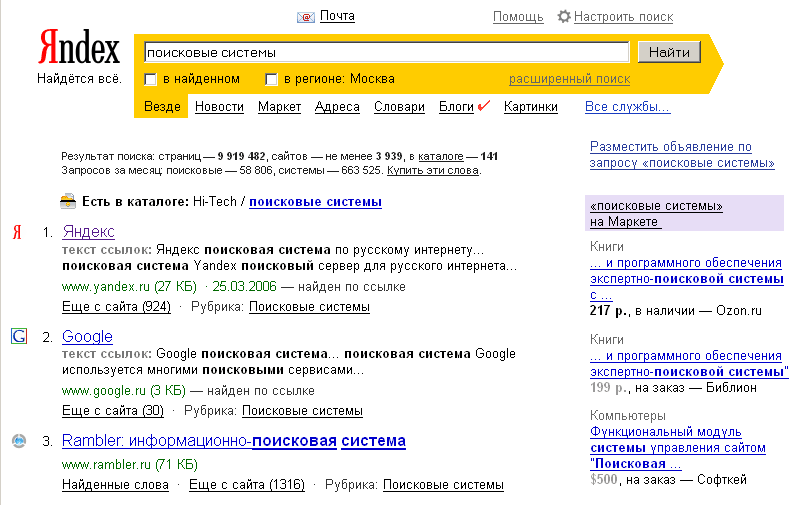The width and height of the screenshot is (799, 505).
Task: Click the mail envelope icon
Action: coord(306,17)
